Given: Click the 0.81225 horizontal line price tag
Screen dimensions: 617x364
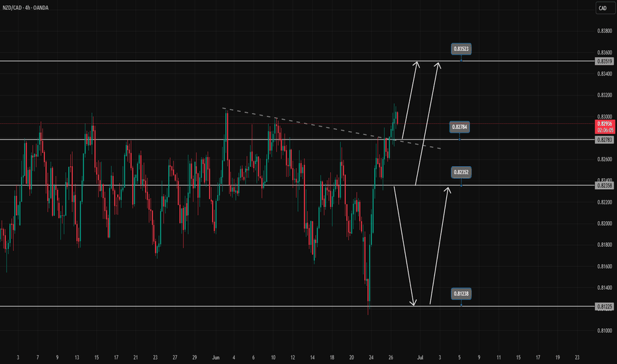Looking at the screenshot, I should [604, 306].
